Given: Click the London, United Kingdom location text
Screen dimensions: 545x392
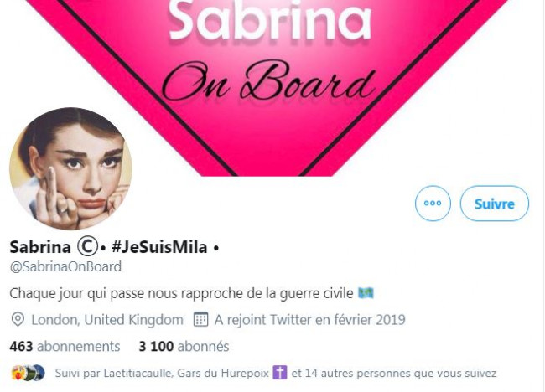Looking at the screenshot, I should [107, 320].
